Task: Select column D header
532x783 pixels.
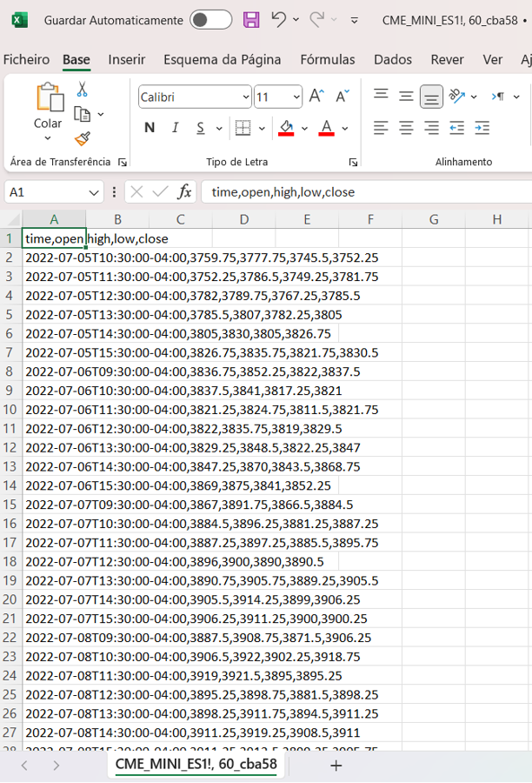Action: tap(244, 219)
